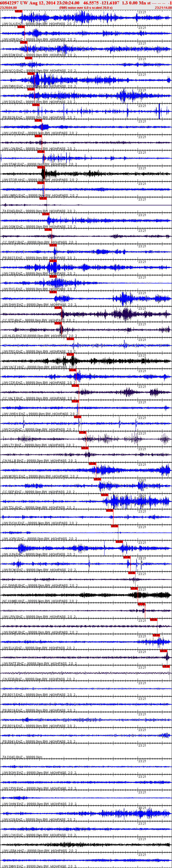Click the RMS noise scaling note
172x868 pixels.
coord(86,8)
